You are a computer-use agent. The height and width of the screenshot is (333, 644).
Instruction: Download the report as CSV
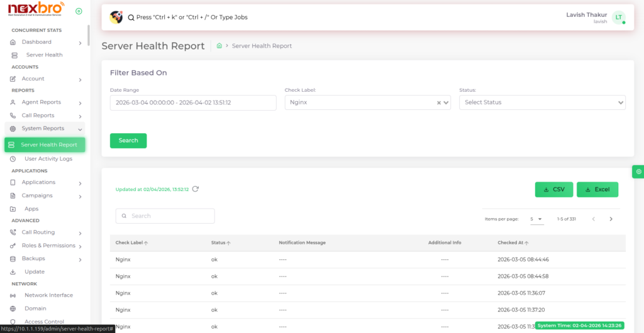[x=553, y=190]
